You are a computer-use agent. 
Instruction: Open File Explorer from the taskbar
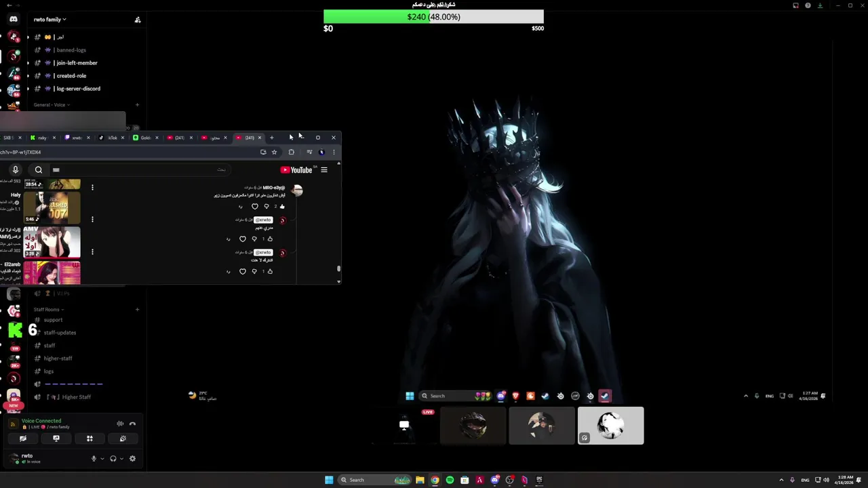(x=420, y=480)
